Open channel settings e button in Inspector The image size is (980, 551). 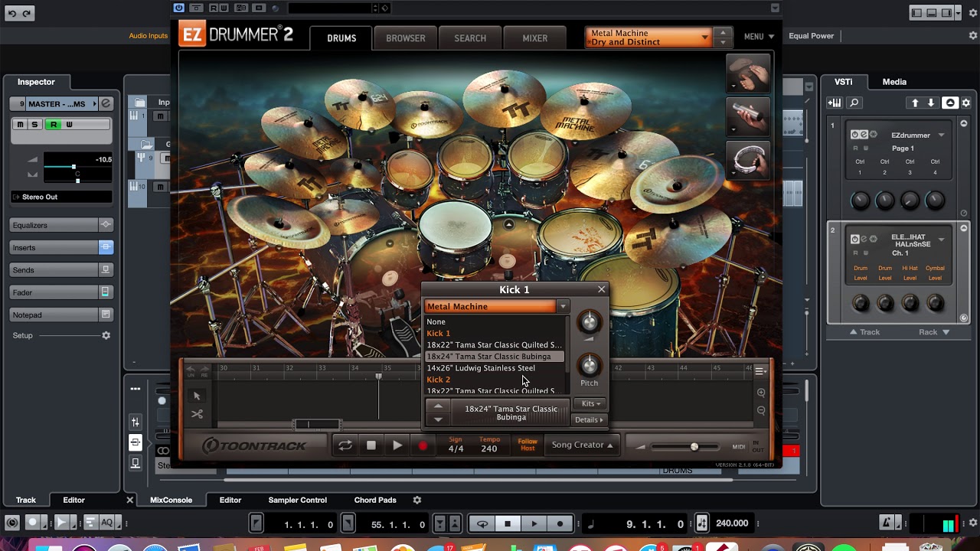[x=106, y=103]
